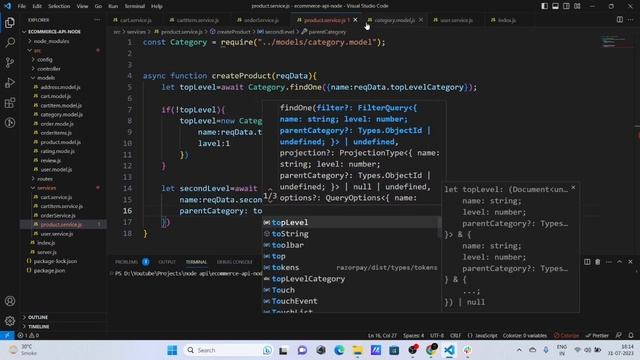This screenshot has height=360, width=640.
Task: Open the Terminal menu
Action: click(x=135, y=6)
